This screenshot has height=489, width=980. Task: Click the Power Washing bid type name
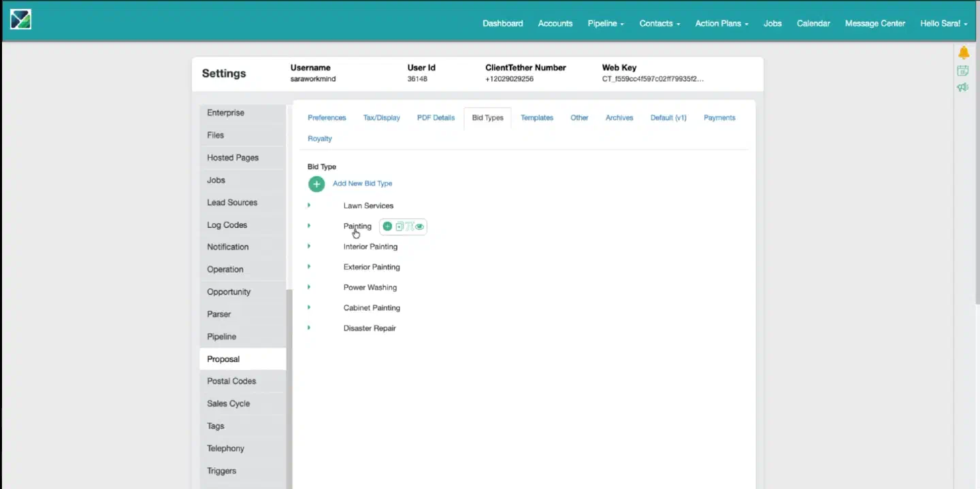[x=370, y=287]
